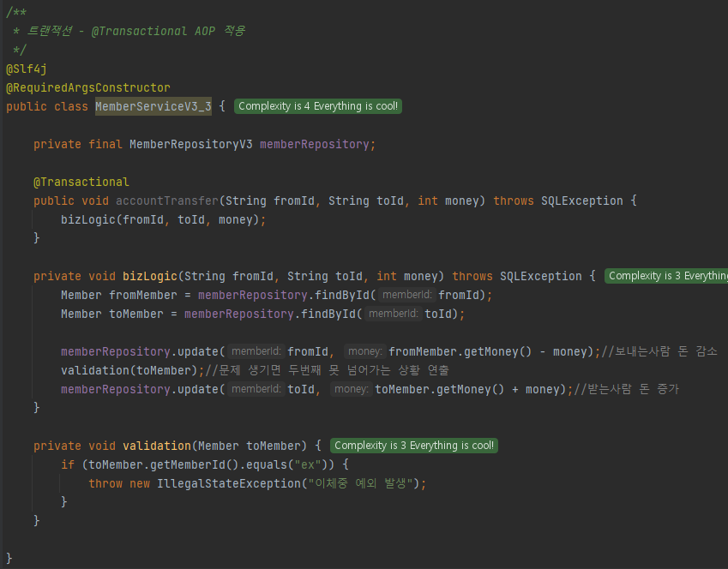The image size is (728, 569).
Task: Click the accountTransfer method name
Action: pos(167,201)
